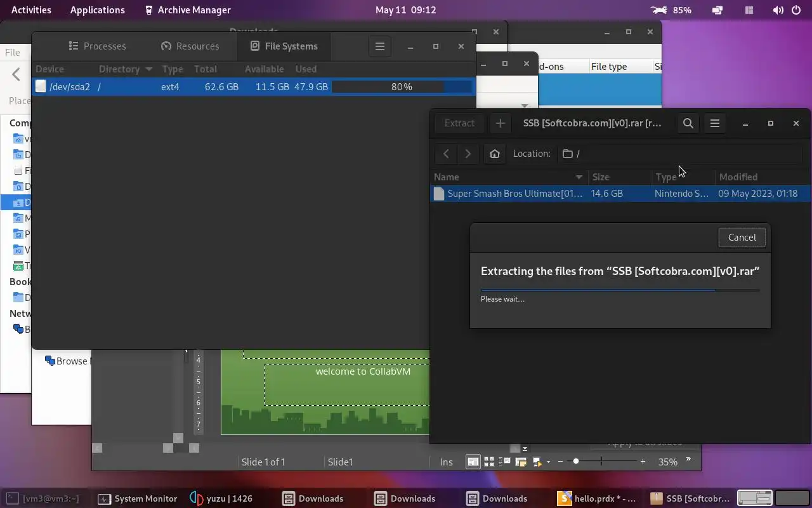Open the volume indicator
The image size is (812, 508).
[x=778, y=10]
